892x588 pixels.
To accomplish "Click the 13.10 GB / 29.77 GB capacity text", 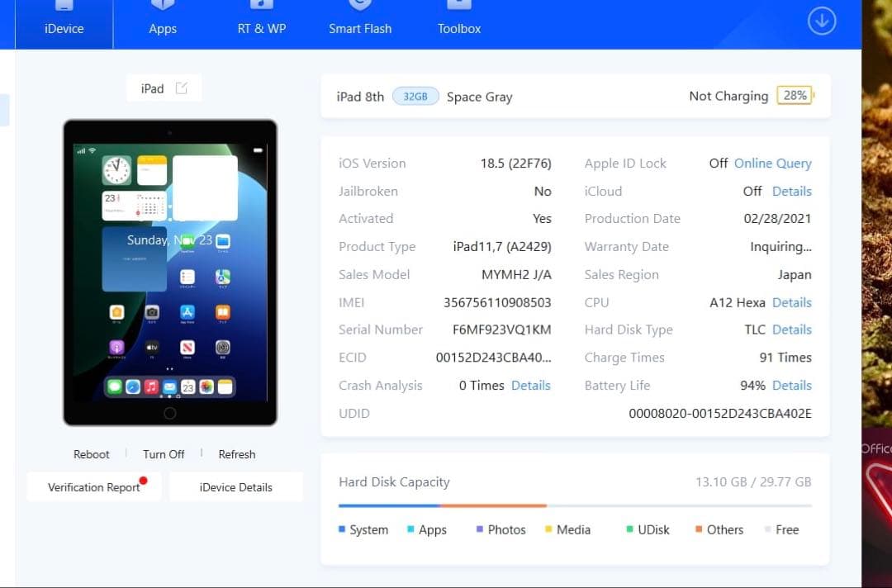I will (753, 482).
